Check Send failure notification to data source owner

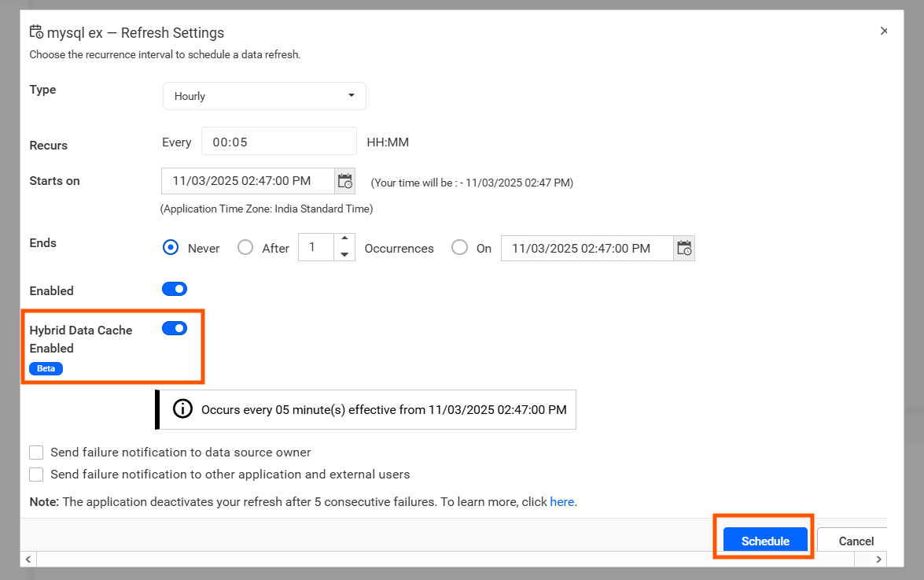[36, 452]
